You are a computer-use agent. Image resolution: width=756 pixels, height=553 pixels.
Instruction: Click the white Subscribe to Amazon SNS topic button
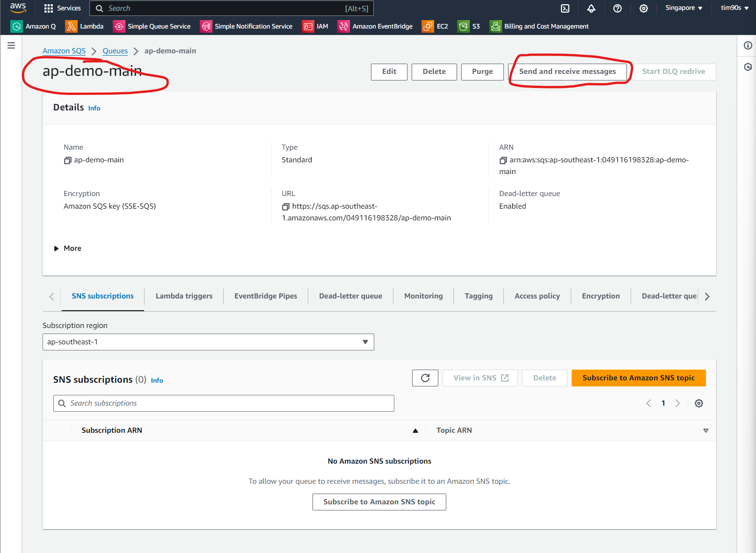379,502
